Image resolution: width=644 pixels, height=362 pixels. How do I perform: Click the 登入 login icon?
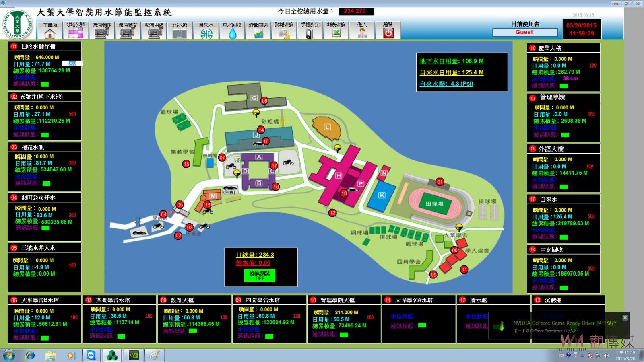pyautogui.click(x=362, y=30)
